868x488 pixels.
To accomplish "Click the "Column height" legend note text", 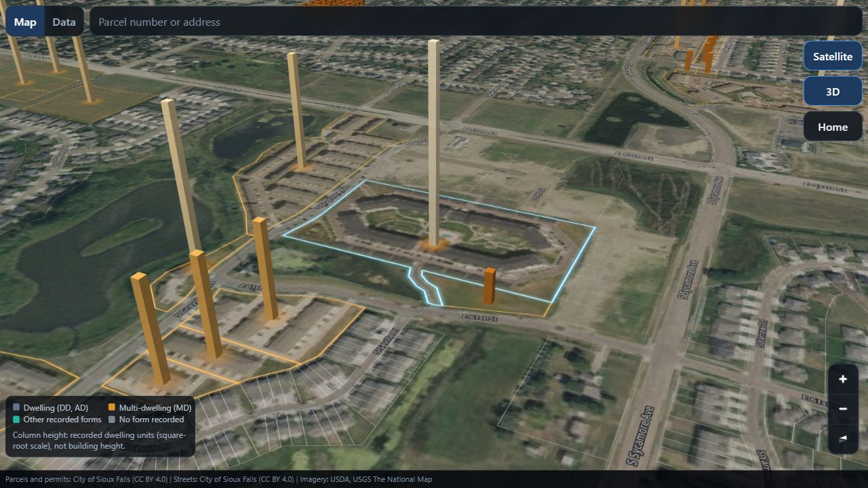I will [x=99, y=440].
